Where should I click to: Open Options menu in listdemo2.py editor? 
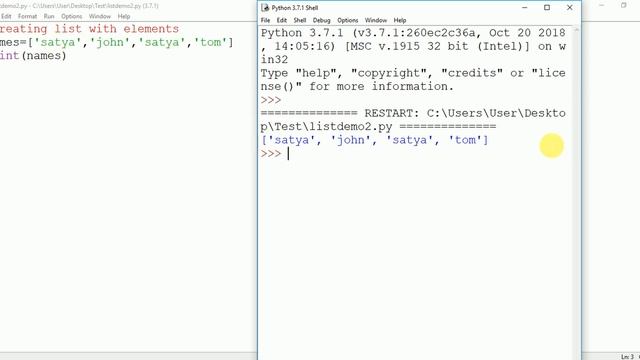click(x=71, y=16)
